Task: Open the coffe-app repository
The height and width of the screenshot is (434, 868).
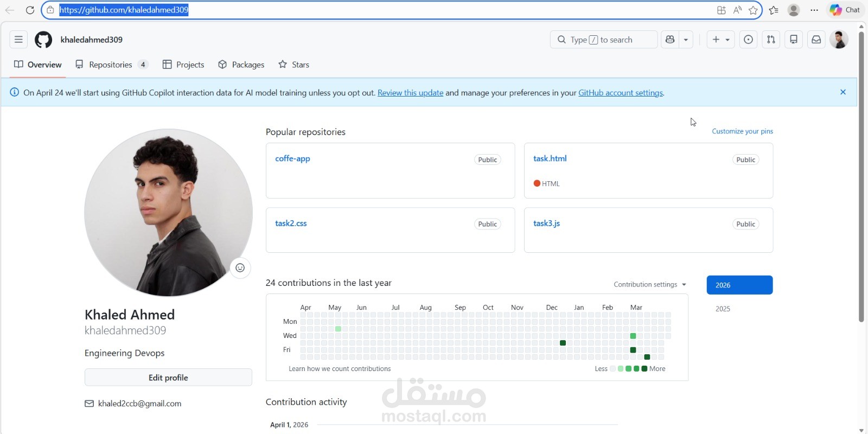Action: 292,158
